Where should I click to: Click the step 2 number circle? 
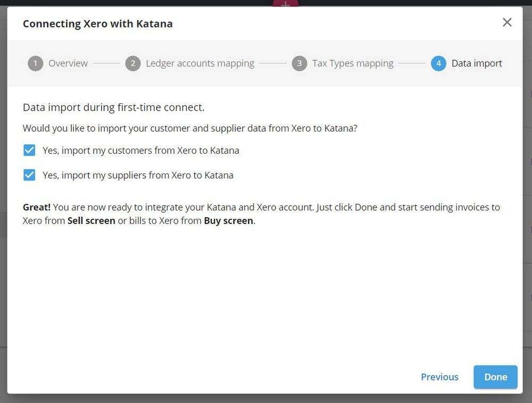coord(132,63)
